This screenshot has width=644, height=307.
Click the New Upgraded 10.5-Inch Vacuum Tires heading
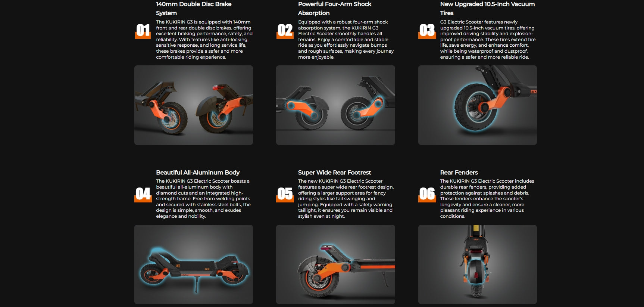click(487, 9)
